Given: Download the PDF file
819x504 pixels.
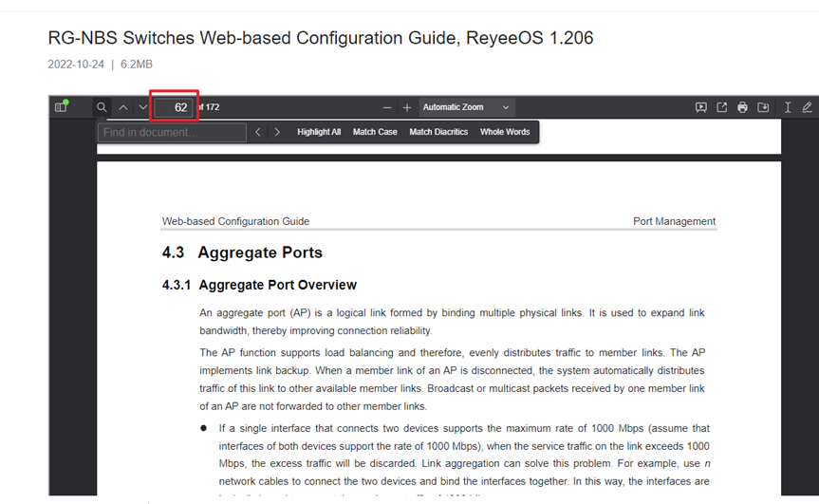Looking at the screenshot, I should (763, 107).
